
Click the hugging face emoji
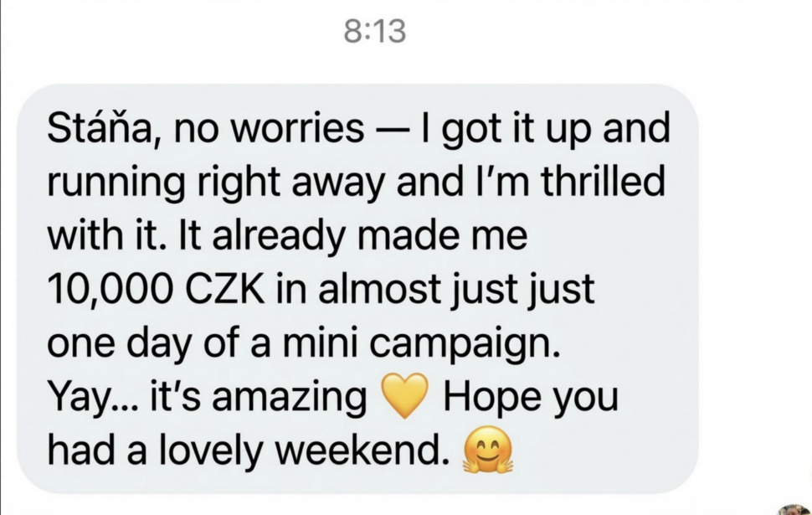488,451
